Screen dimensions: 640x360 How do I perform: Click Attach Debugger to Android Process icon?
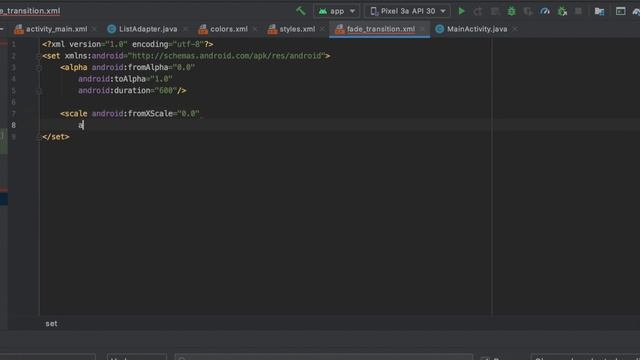[x=562, y=11]
